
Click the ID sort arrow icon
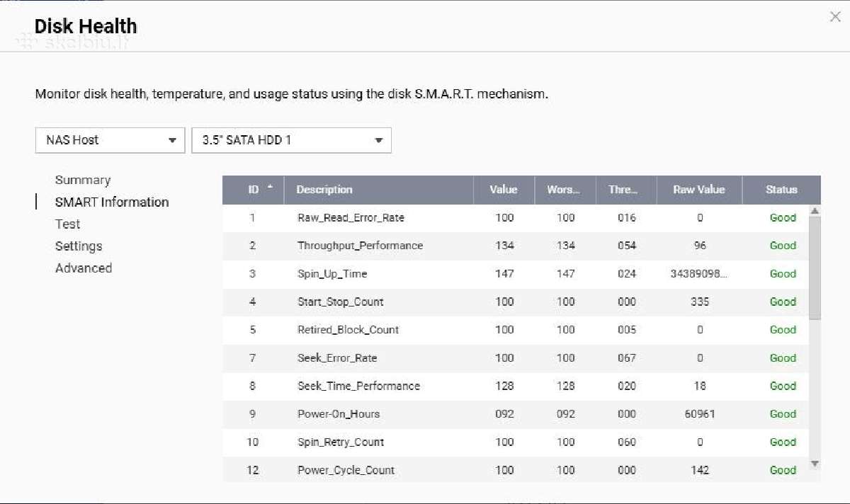tap(270, 188)
